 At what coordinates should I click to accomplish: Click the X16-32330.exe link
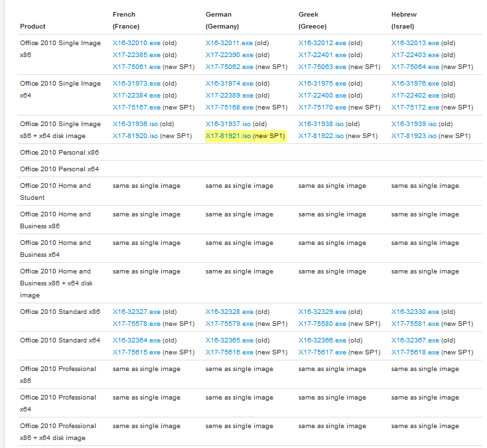415,312
